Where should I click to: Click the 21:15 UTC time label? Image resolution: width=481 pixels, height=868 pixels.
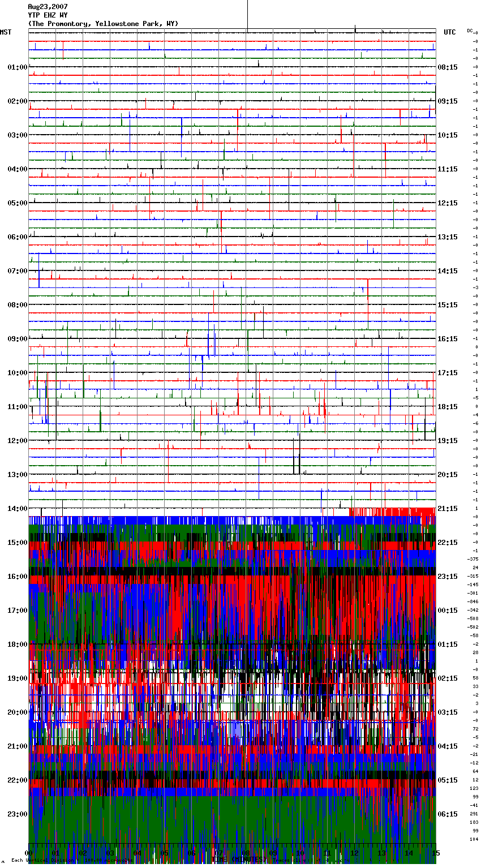click(x=448, y=509)
